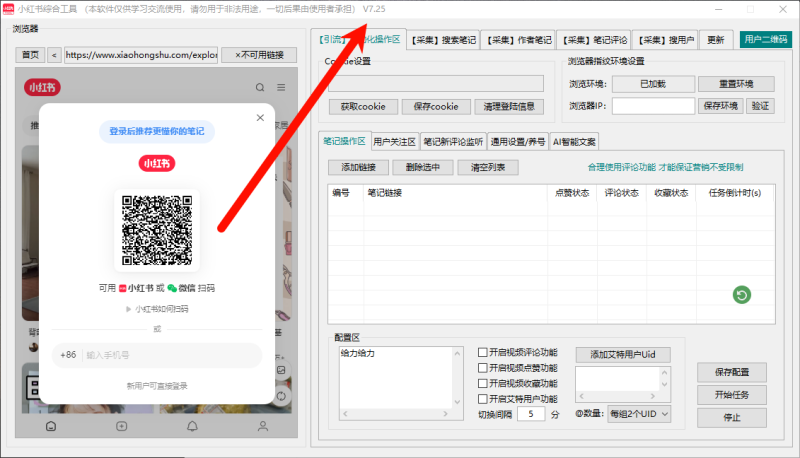
Task: Click the 小红书 logo in page header
Action: pyautogui.click(x=42, y=88)
